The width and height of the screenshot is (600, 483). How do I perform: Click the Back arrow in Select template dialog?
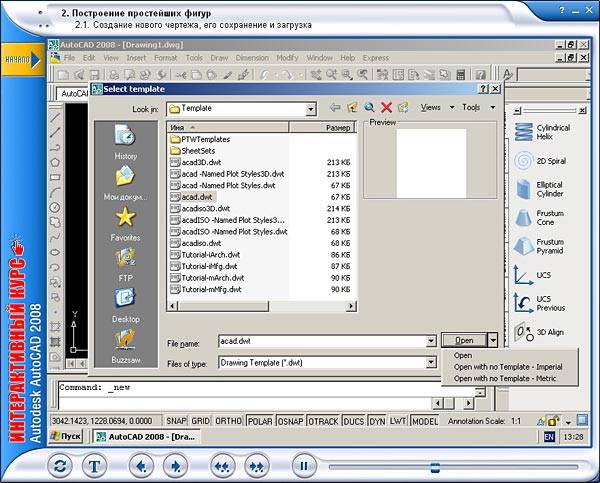(335, 108)
